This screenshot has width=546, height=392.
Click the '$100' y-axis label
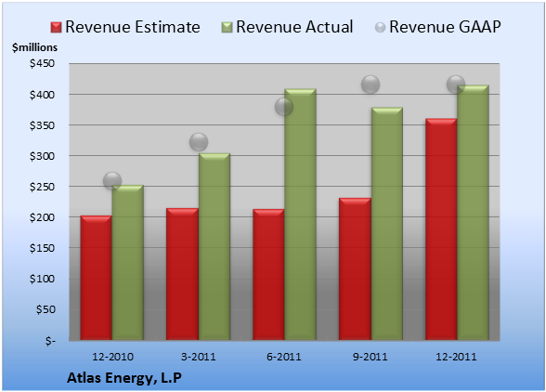click(x=42, y=279)
